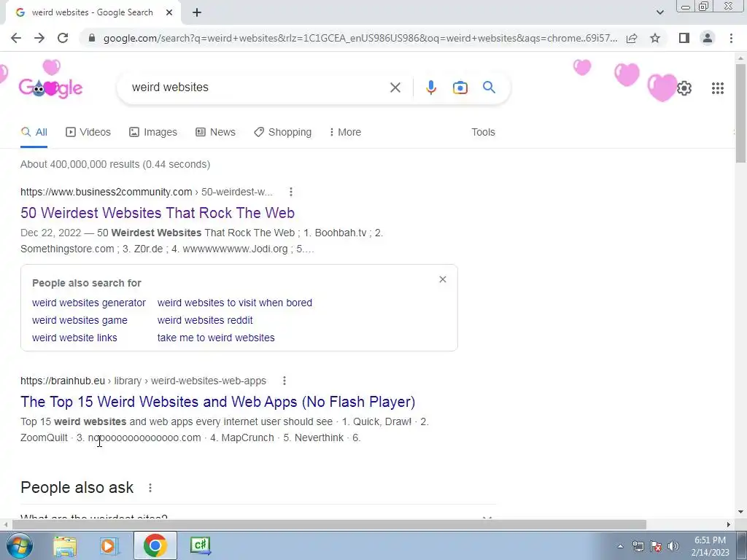The image size is (747, 560).
Task: Launch Windows Media Player from taskbar
Action: (x=109, y=545)
